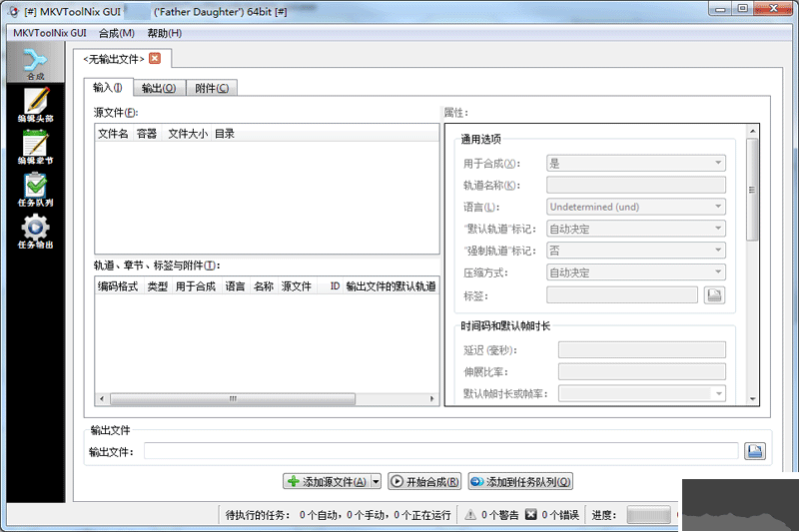Image resolution: width=799 pixels, height=532 pixels.
Task: Click the 文件名 column header
Action: 114,134
